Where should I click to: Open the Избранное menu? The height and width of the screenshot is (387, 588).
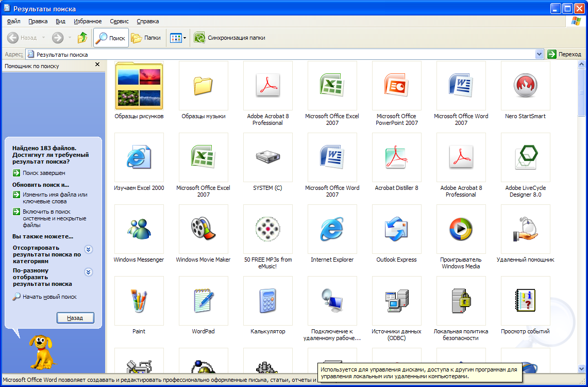coord(88,21)
